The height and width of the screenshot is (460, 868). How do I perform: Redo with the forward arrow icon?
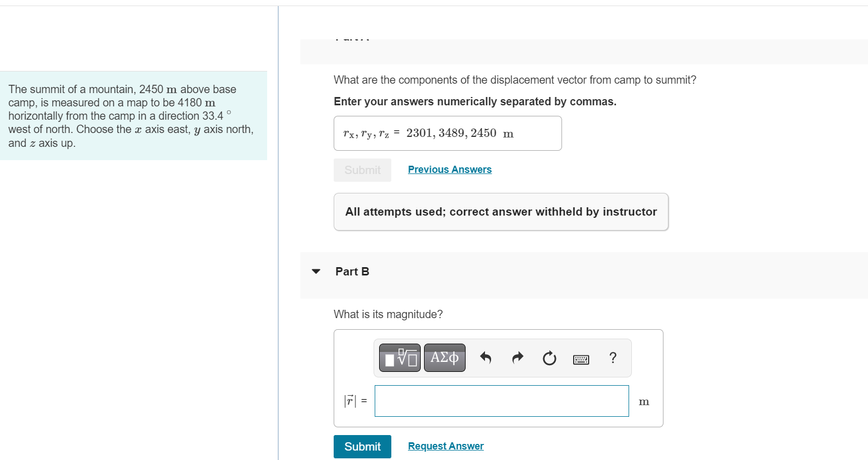point(518,358)
